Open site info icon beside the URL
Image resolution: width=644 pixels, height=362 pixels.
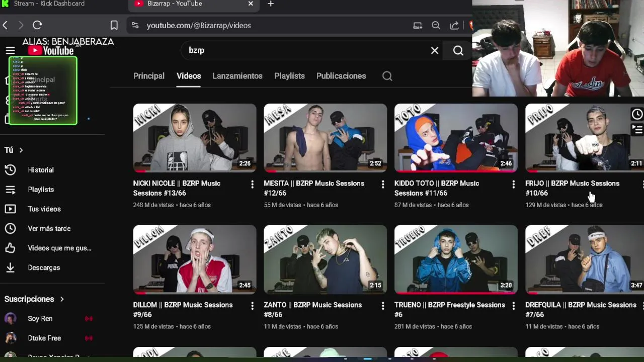pyautogui.click(x=135, y=25)
